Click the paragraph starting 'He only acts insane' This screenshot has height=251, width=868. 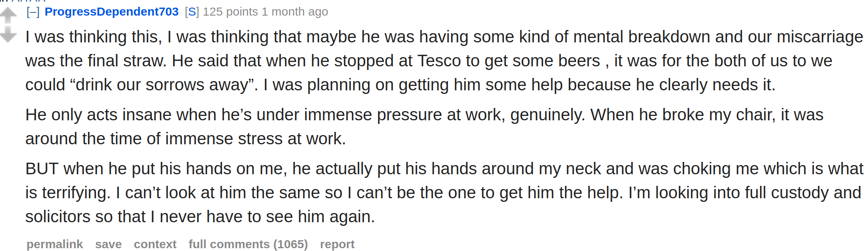click(x=424, y=127)
